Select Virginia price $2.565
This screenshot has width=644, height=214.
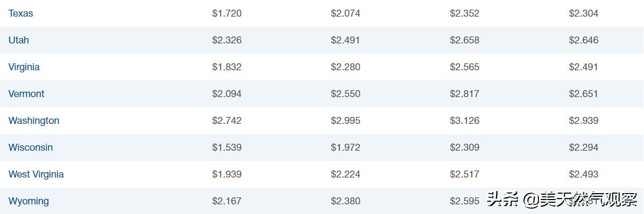[x=464, y=67]
